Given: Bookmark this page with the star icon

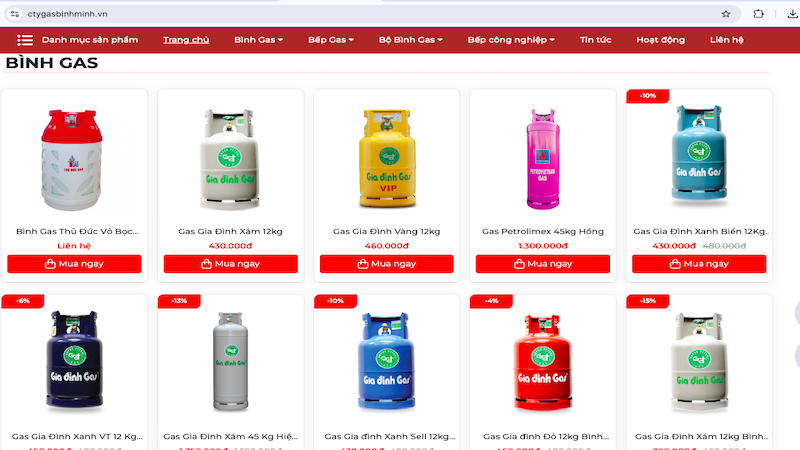Looking at the screenshot, I should click(726, 14).
